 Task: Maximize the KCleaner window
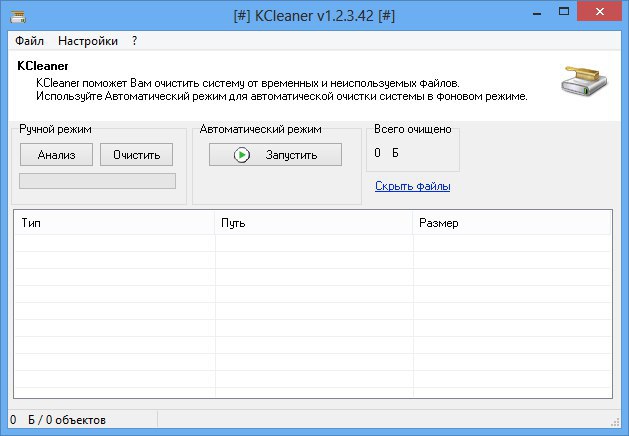click(x=564, y=12)
